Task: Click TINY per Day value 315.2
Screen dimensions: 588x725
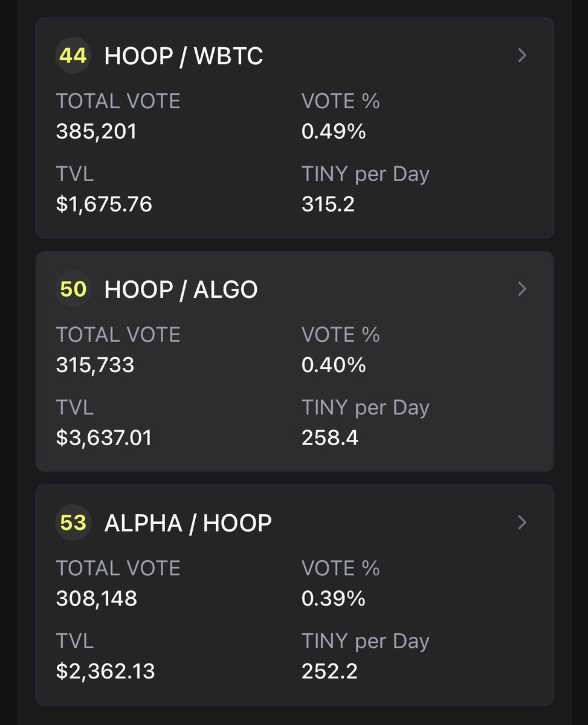Action: [x=328, y=204]
